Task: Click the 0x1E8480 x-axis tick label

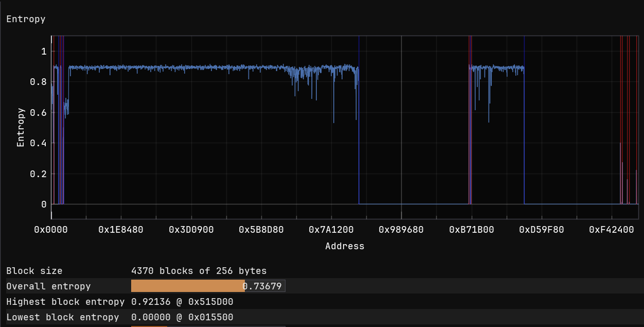Action: [121, 230]
